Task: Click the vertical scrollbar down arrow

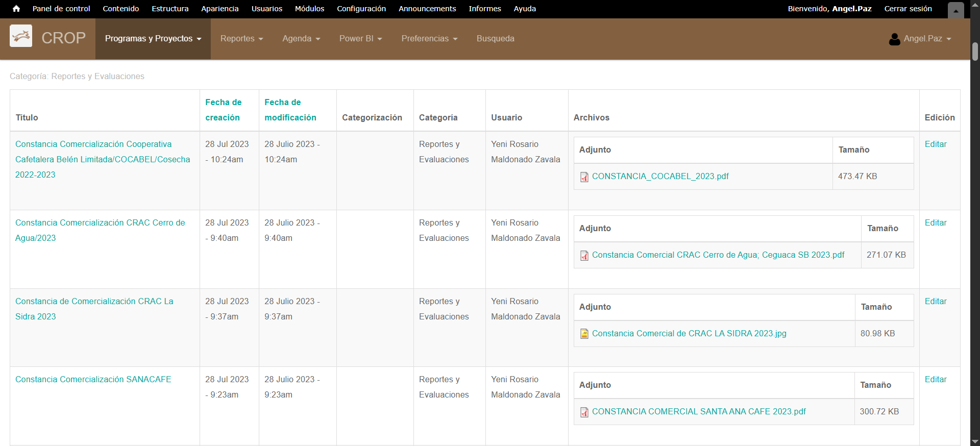Action: point(975,441)
